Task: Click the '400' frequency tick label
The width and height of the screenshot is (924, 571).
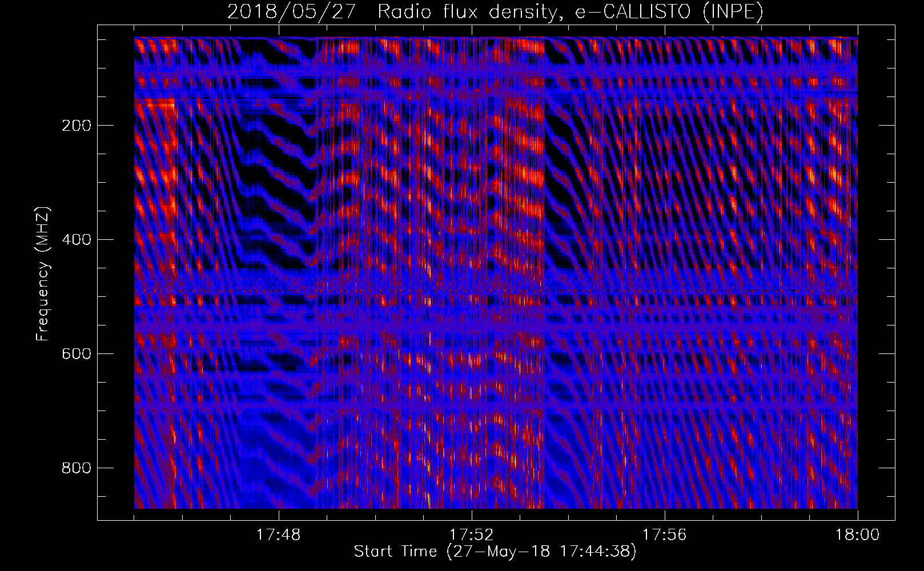Action: (x=76, y=240)
